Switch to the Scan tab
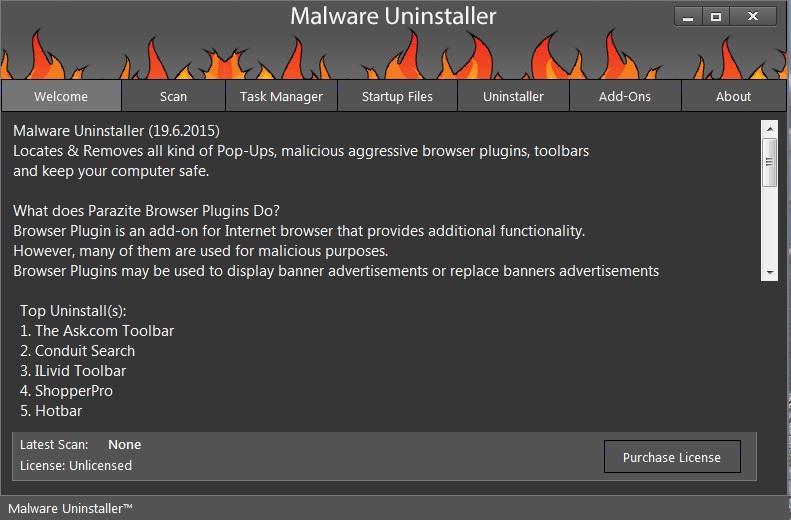The height and width of the screenshot is (520, 791). (173, 96)
